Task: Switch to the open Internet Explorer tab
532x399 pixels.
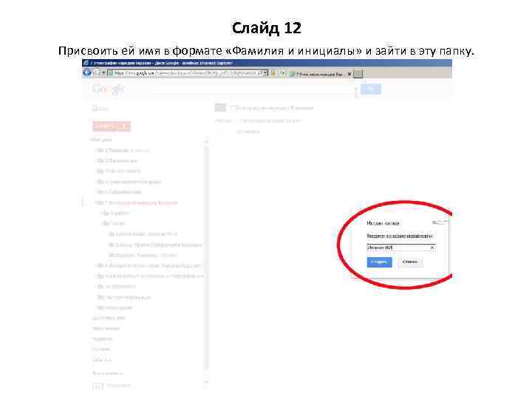Action: coord(321,74)
